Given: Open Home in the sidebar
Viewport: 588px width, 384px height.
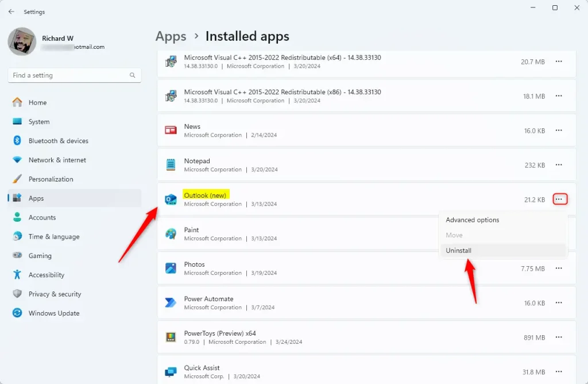Looking at the screenshot, I should 74,102.
